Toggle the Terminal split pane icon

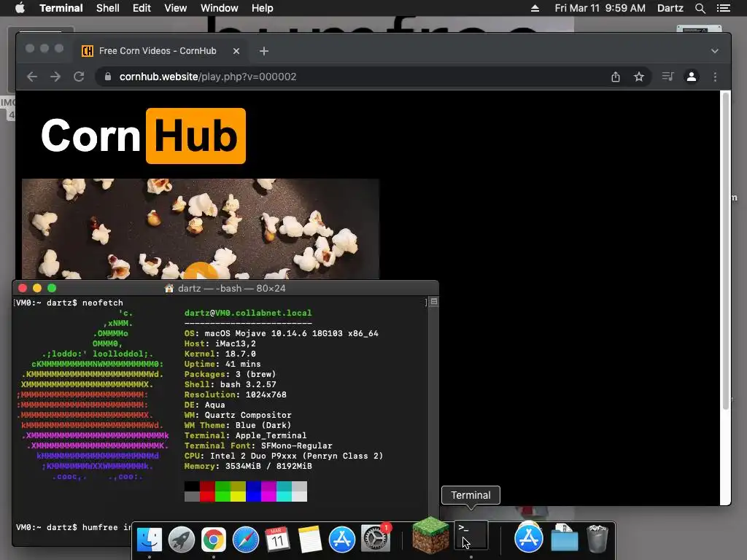click(x=434, y=301)
